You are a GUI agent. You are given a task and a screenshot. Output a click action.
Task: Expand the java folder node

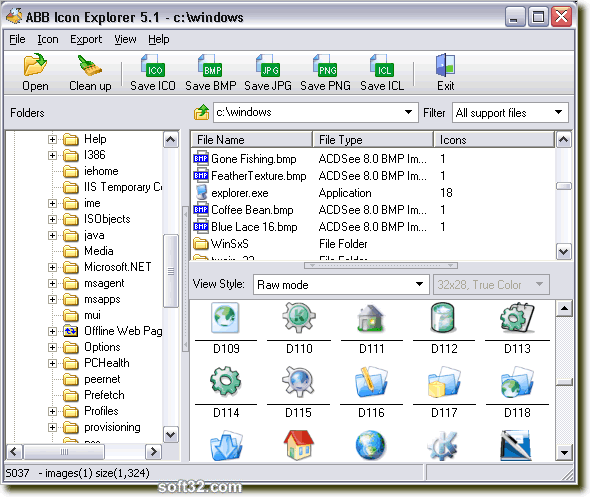(52, 236)
